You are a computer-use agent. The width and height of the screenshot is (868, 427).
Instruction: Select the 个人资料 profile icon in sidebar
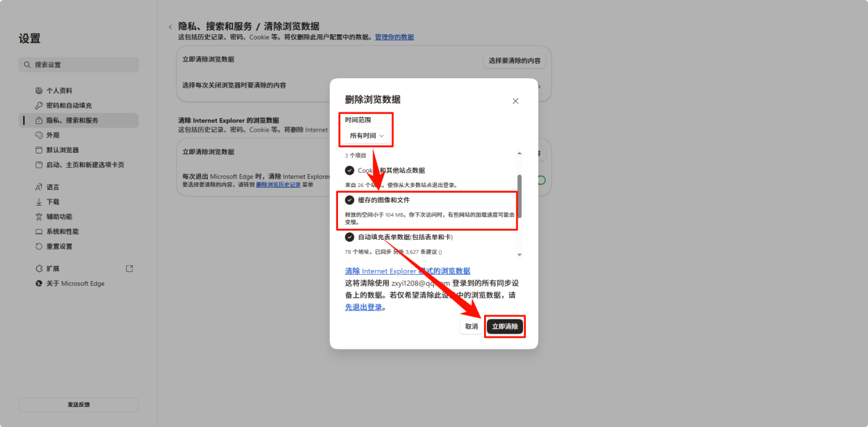[x=40, y=90]
